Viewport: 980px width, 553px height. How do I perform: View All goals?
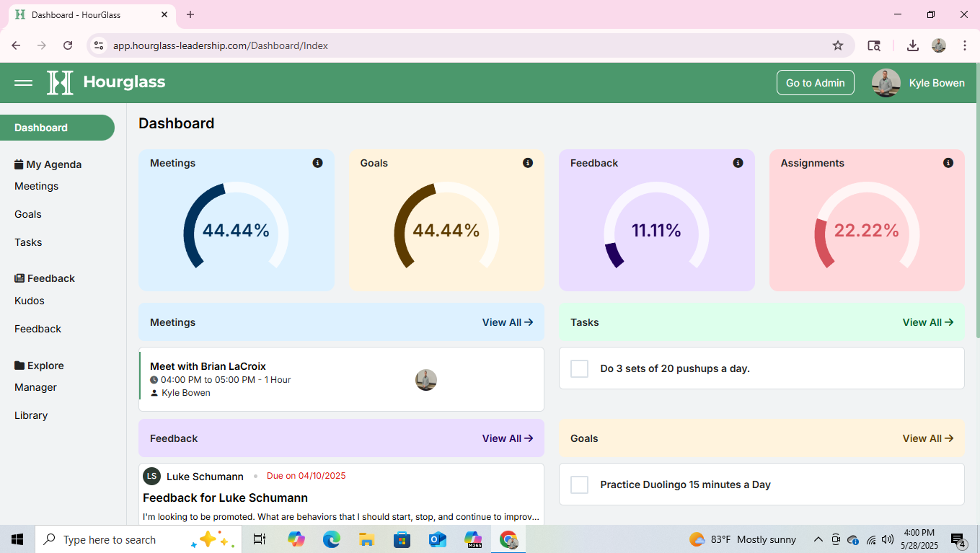[928, 438]
